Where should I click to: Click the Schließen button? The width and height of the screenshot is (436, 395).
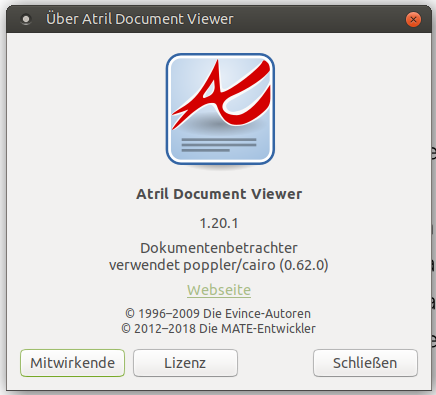pyautogui.click(x=365, y=363)
